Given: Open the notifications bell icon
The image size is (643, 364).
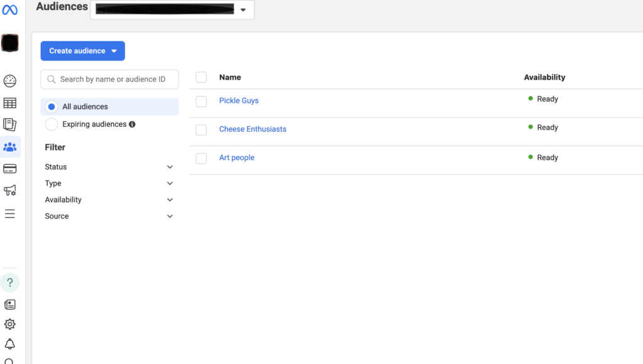Looking at the screenshot, I should click(x=10, y=344).
